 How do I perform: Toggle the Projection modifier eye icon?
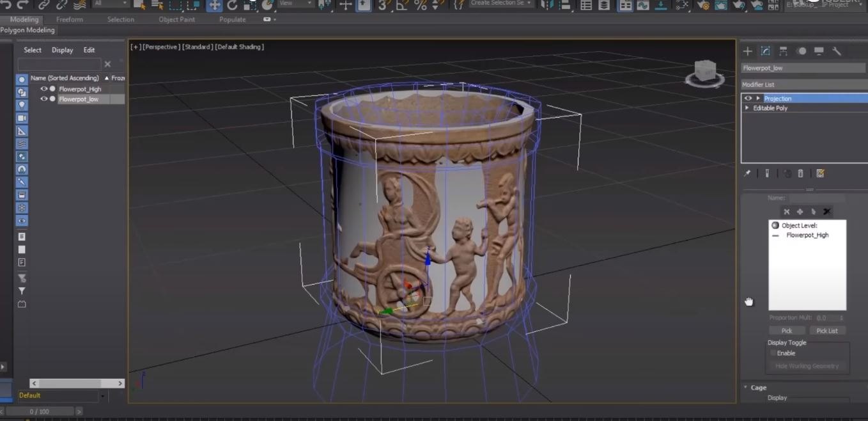pyautogui.click(x=748, y=99)
